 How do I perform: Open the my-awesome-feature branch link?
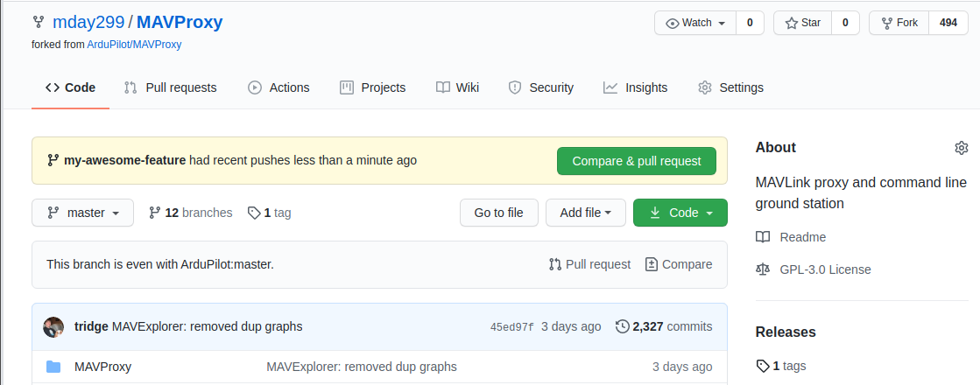click(x=124, y=160)
